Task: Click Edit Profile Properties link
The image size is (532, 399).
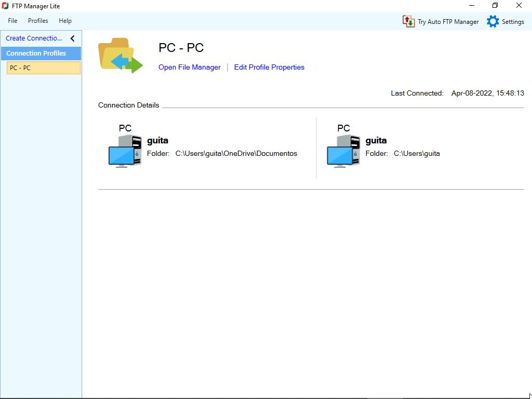Action: pos(269,67)
